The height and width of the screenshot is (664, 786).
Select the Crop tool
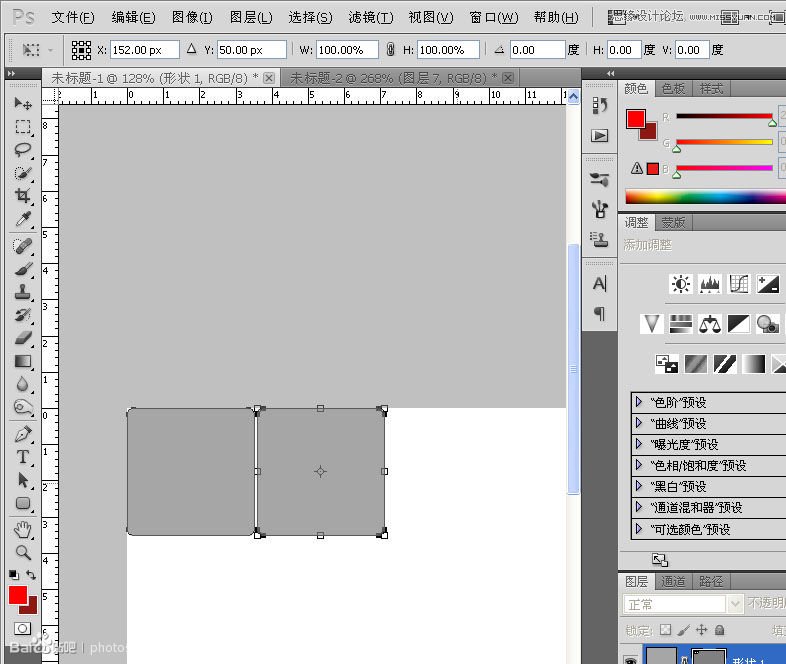coord(22,196)
